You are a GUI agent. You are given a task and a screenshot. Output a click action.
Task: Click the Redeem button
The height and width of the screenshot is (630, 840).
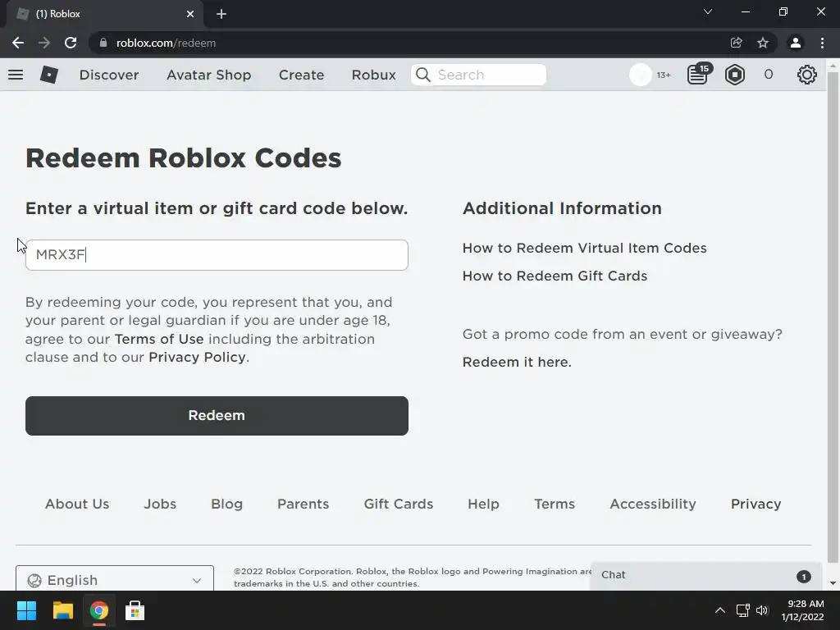[217, 416]
